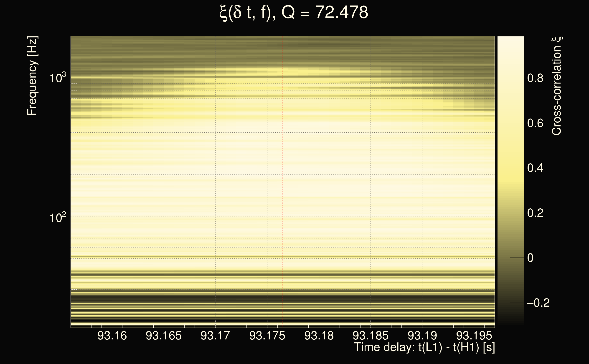589x364 pixels.
Task: Click the 93.16 x-axis tick label
Action: pyautogui.click(x=112, y=336)
